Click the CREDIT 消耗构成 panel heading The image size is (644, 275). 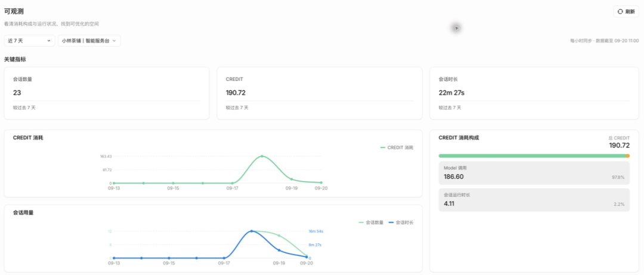tap(459, 137)
